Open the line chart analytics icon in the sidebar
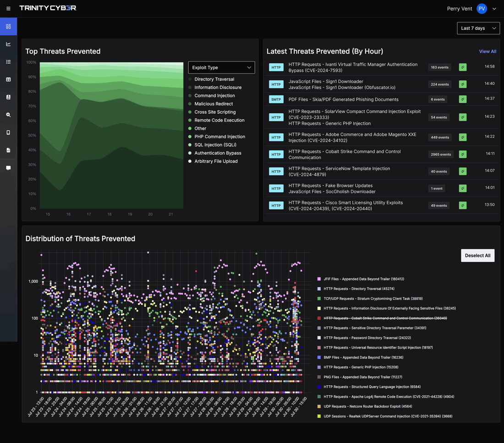Image resolution: width=504 pixels, height=443 pixels. point(8,44)
